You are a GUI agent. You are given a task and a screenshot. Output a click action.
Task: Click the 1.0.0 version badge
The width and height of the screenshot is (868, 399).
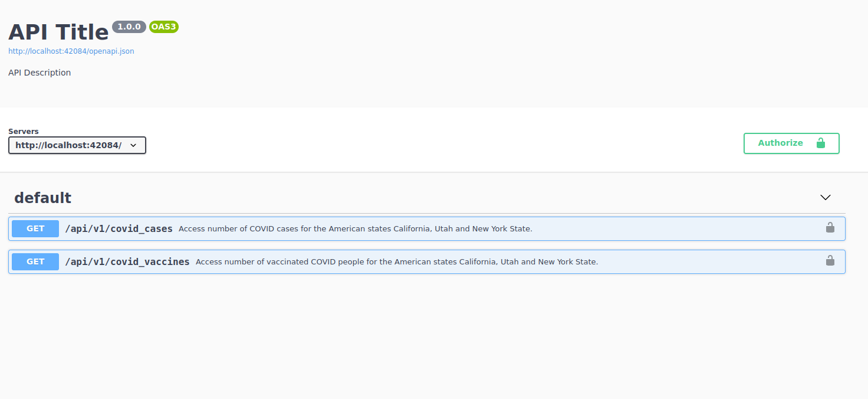[129, 27]
